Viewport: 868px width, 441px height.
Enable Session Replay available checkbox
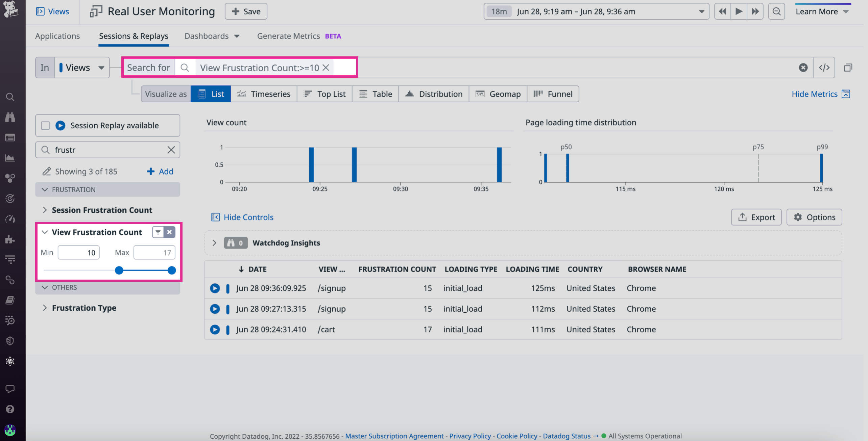(x=45, y=126)
